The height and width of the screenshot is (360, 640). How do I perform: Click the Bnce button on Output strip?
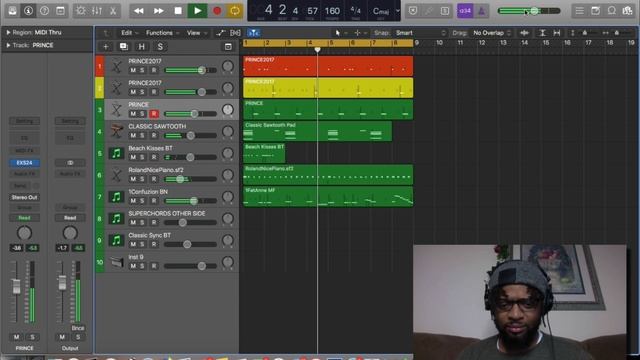pyautogui.click(x=78, y=328)
